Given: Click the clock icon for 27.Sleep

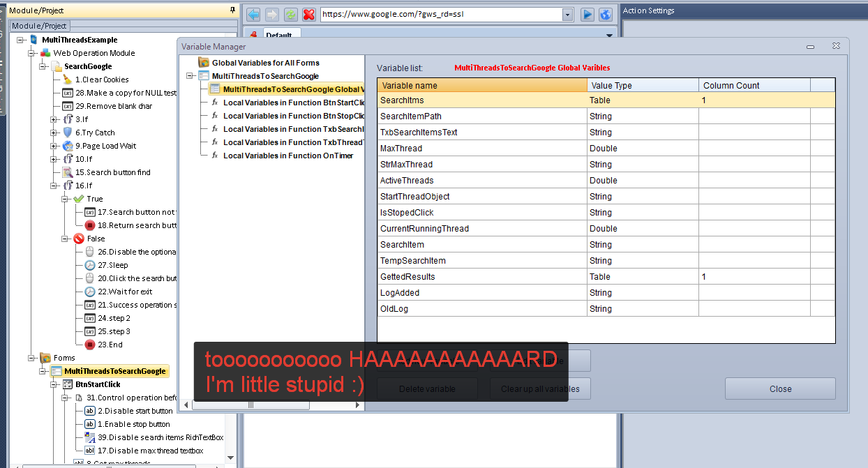Looking at the screenshot, I should [90, 265].
